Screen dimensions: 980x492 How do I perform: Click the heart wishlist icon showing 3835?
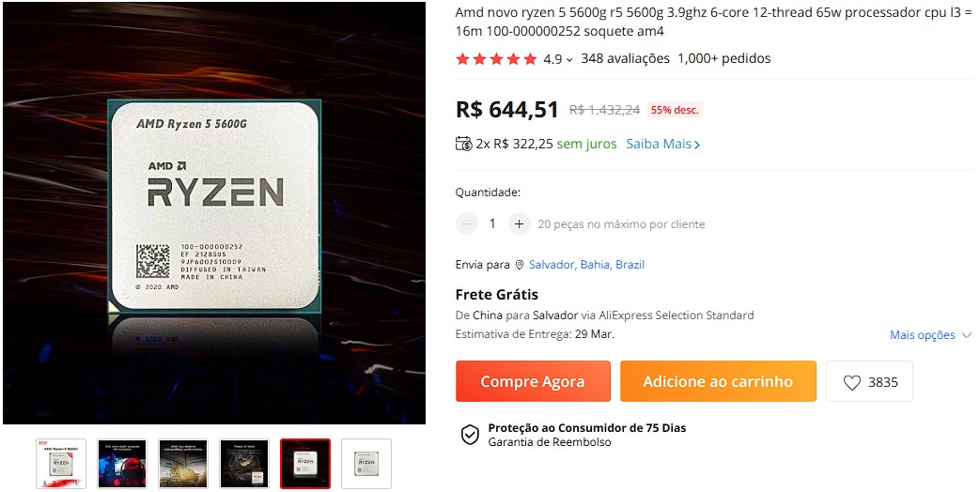tap(852, 382)
